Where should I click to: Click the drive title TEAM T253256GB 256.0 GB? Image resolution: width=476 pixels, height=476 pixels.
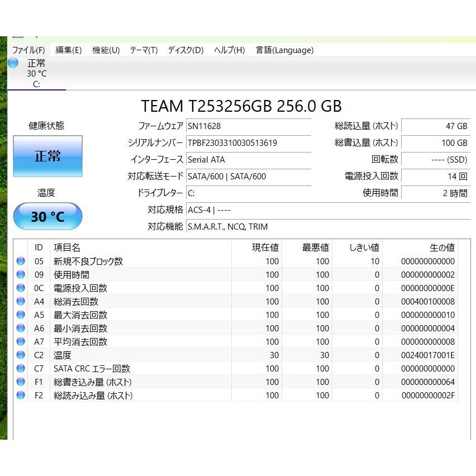tap(241, 106)
